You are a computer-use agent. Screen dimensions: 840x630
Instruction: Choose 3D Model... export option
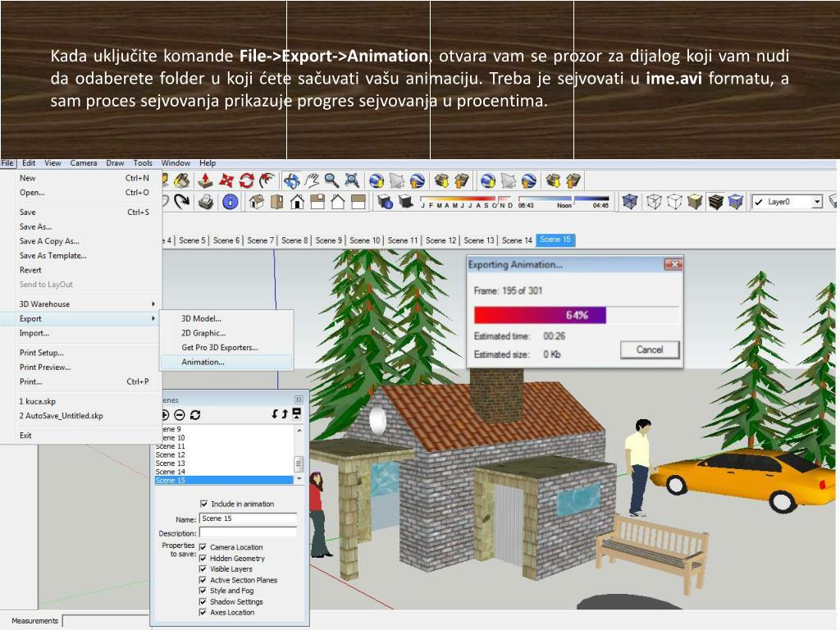(x=226, y=318)
